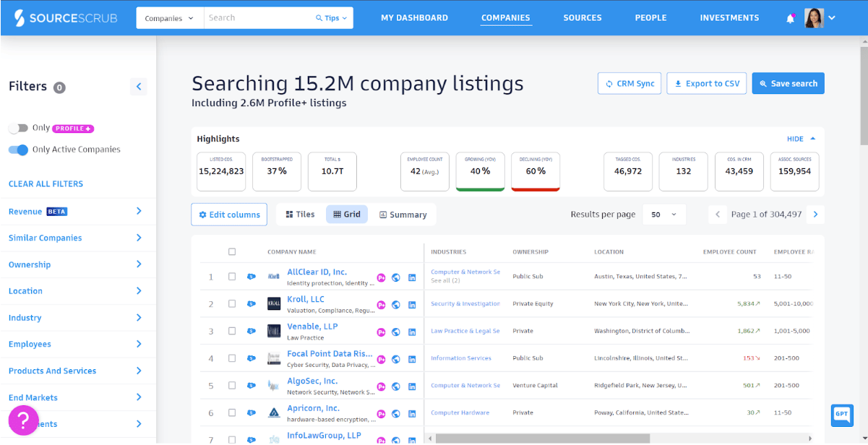This screenshot has width=868, height=445.
Task: Collapse the Filters panel with arrow icon
Action: coord(139,87)
